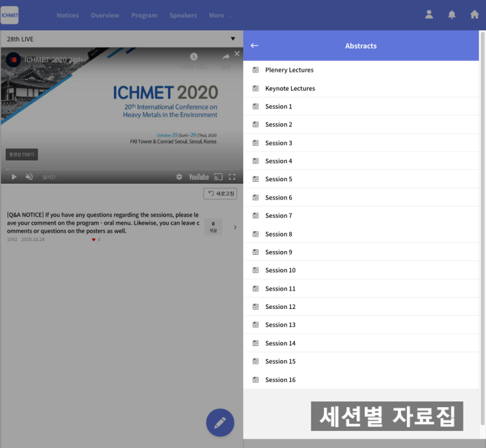Click the Session 9 document icon
Image resolution: width=486 pixels, height=448 pixels.
pyautogui.click(x=255, y=252)
